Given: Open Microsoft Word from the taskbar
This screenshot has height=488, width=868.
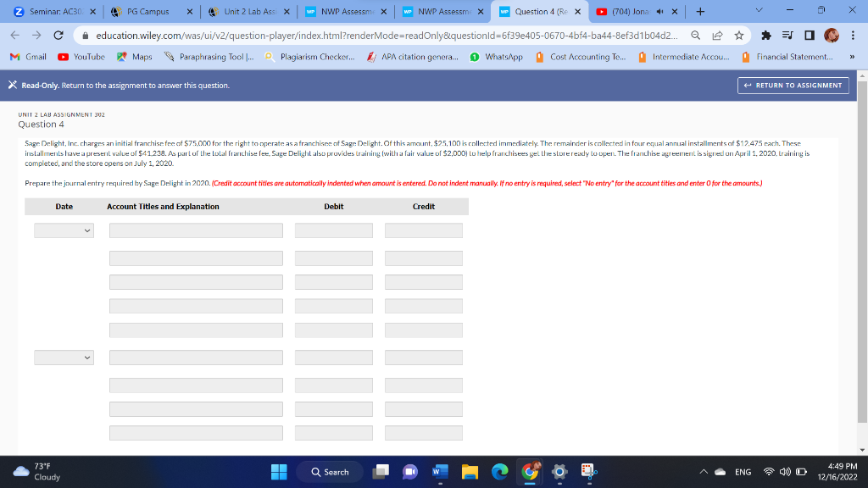Looking at the screenshot, I should (x=440, y=472).
